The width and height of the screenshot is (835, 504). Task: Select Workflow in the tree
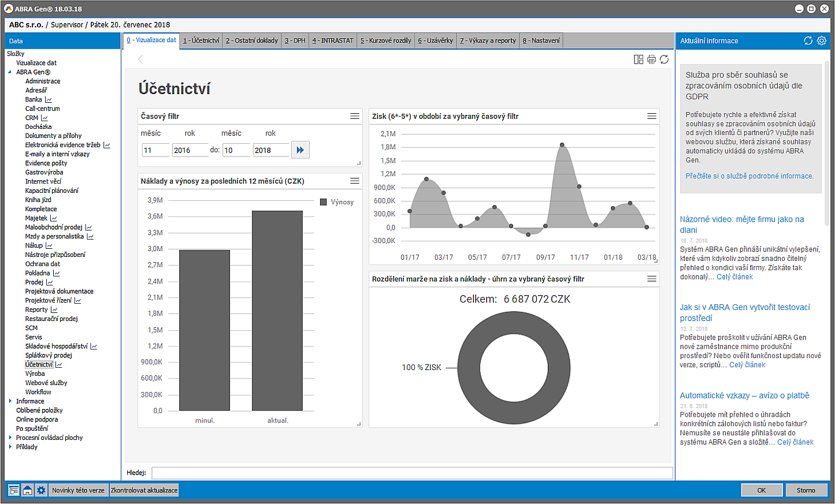tap(38, 392)
